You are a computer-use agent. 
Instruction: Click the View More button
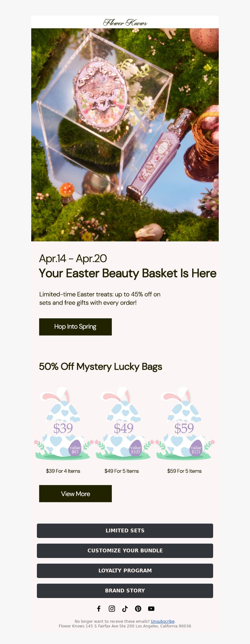tap(75, 494)
